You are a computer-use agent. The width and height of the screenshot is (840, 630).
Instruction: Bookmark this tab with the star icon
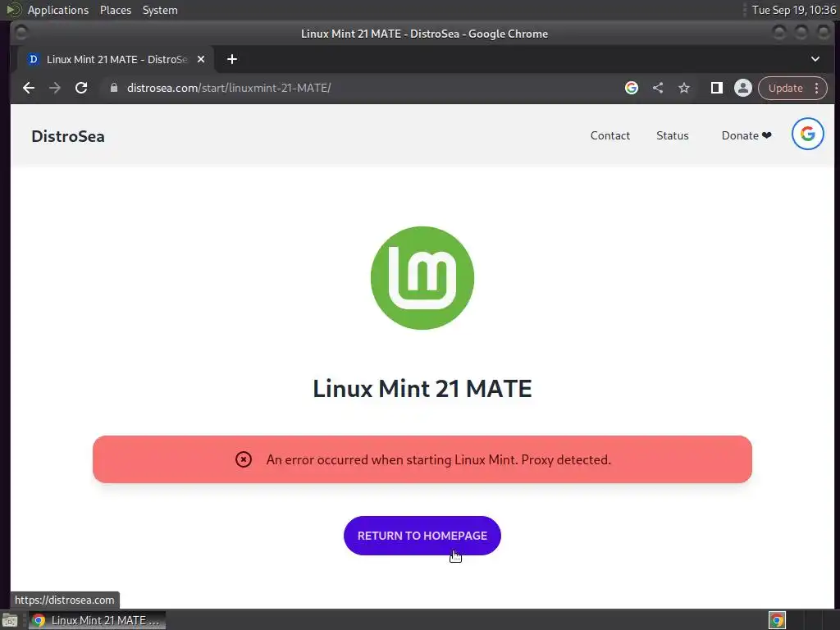tap(684, 88)
